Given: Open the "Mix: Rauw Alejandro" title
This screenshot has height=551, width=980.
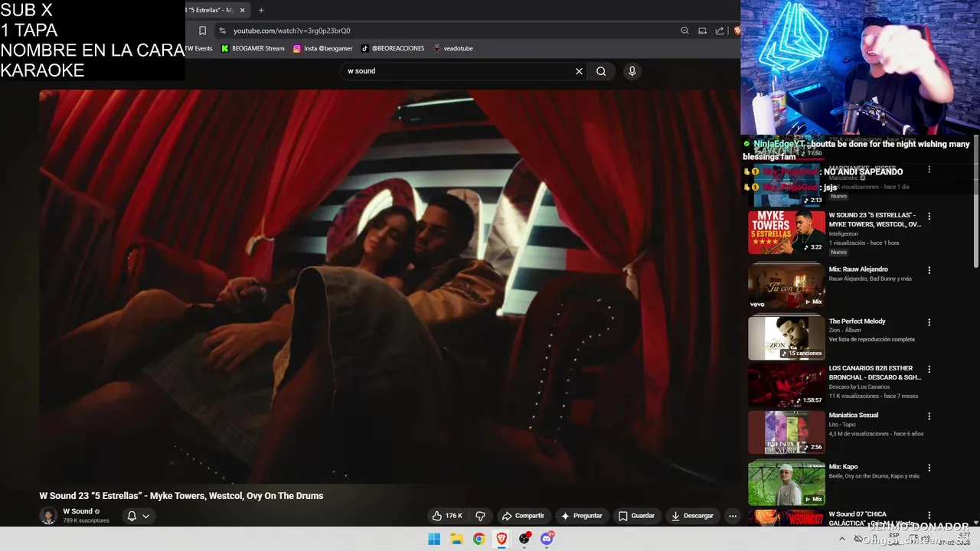Looking at the screenshot, I should point(858,269).
